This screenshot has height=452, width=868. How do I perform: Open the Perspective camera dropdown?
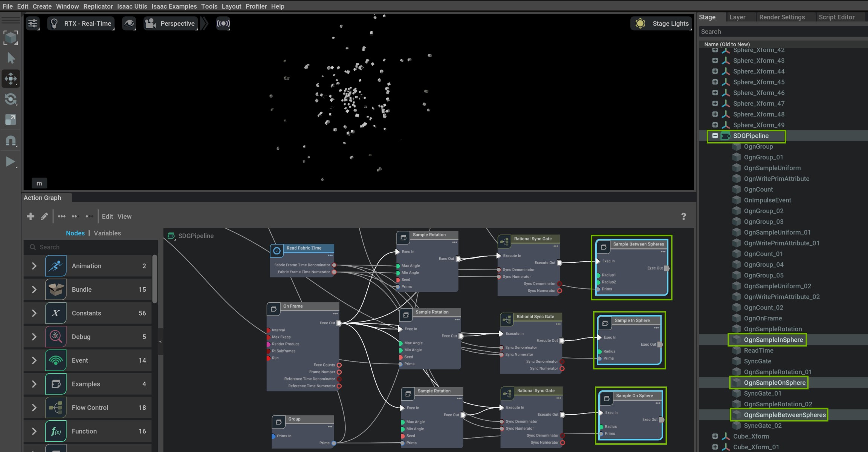click(x=171, y=23)
